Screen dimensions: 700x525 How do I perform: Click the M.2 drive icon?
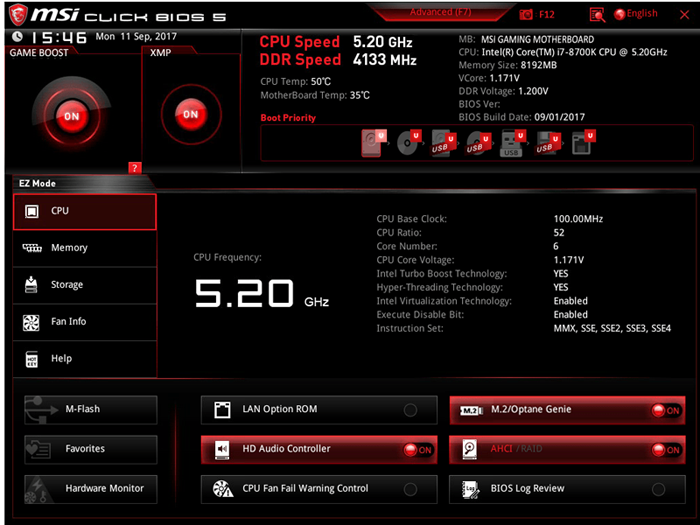pos(471,410)
